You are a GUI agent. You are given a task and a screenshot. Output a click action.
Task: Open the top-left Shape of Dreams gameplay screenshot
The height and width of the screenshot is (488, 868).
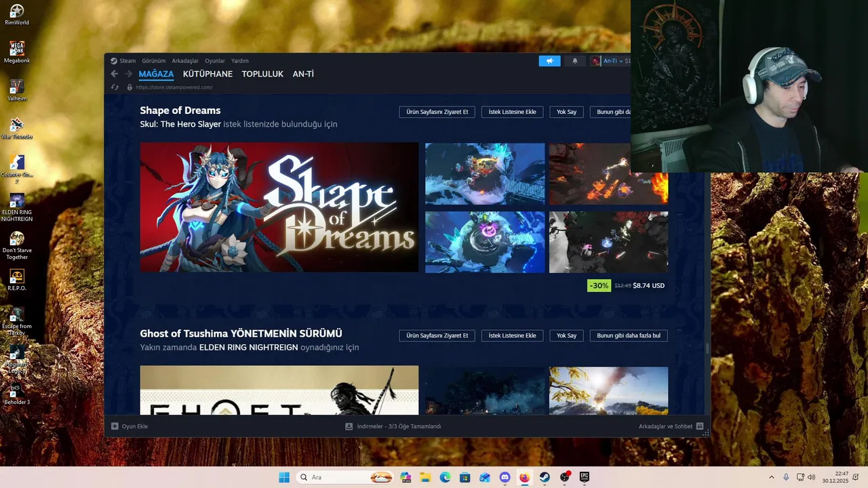(485, 174)
